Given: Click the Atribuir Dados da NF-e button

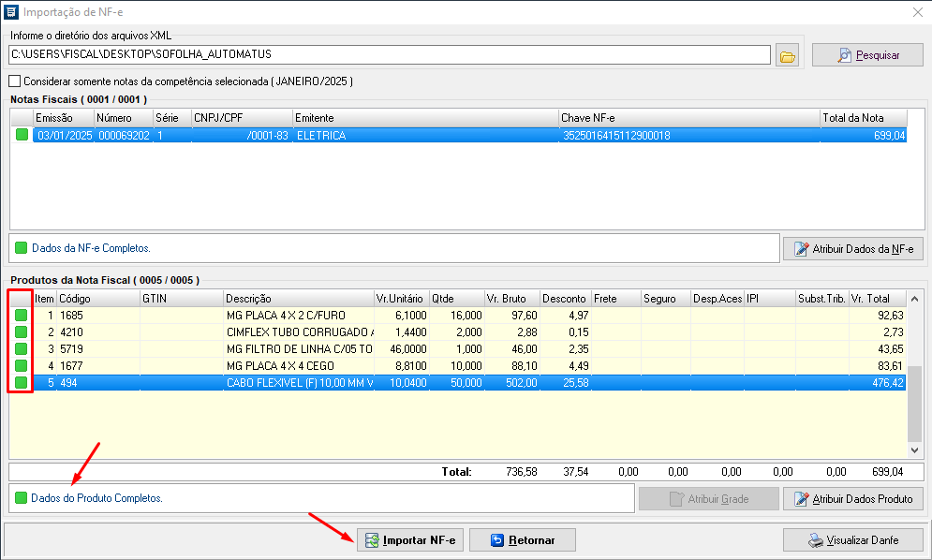Looking at the screenshot, I should (x=853, y=249).
